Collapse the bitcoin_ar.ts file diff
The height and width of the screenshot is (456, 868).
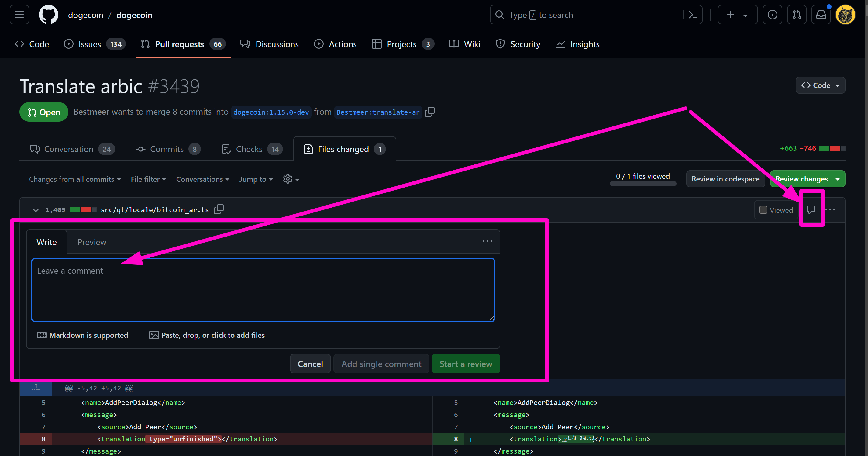pos(35,210)
